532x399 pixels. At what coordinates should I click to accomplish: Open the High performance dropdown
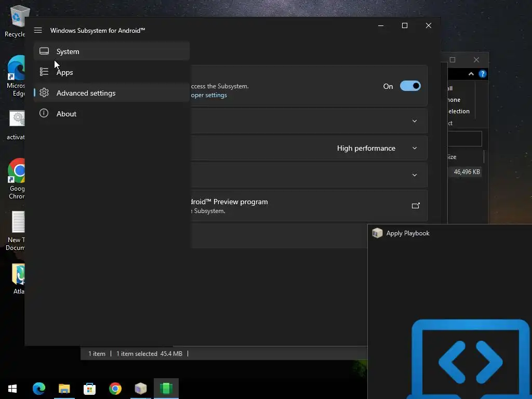click(377, 148)
